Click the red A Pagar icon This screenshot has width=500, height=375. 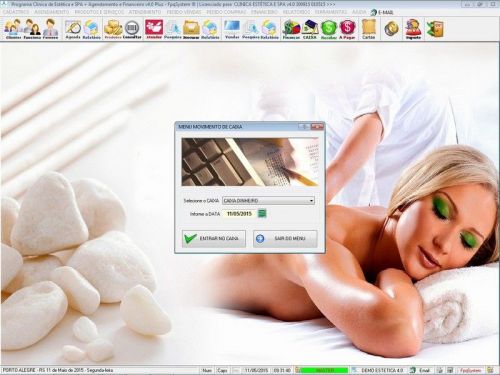coord(347,29)
